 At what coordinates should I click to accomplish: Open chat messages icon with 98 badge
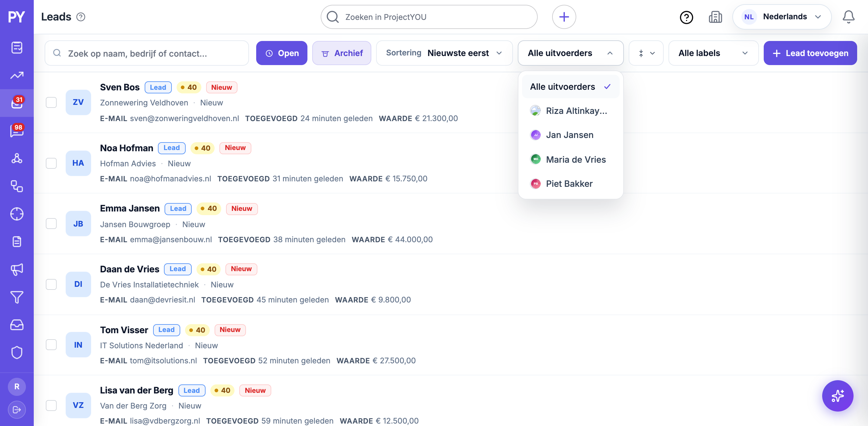(17, 131)
